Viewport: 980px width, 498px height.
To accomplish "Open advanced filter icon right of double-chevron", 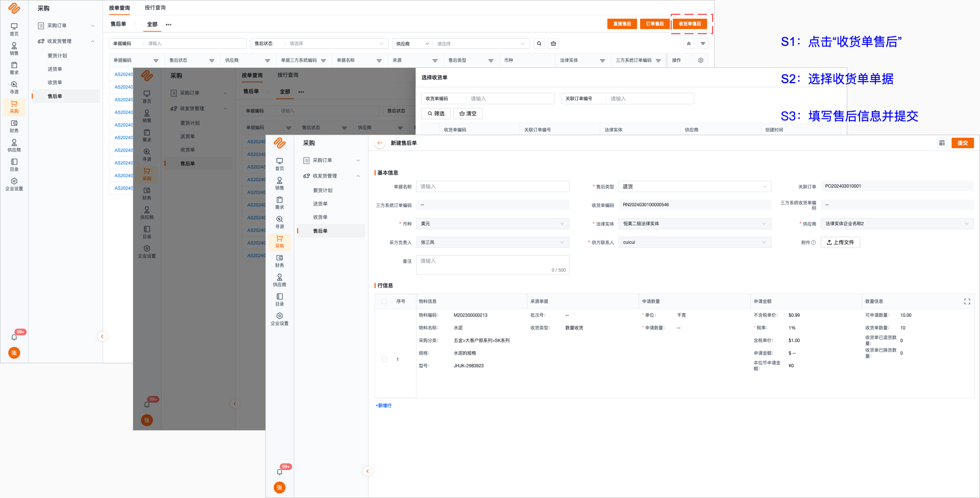I will (x=703, y=44).
